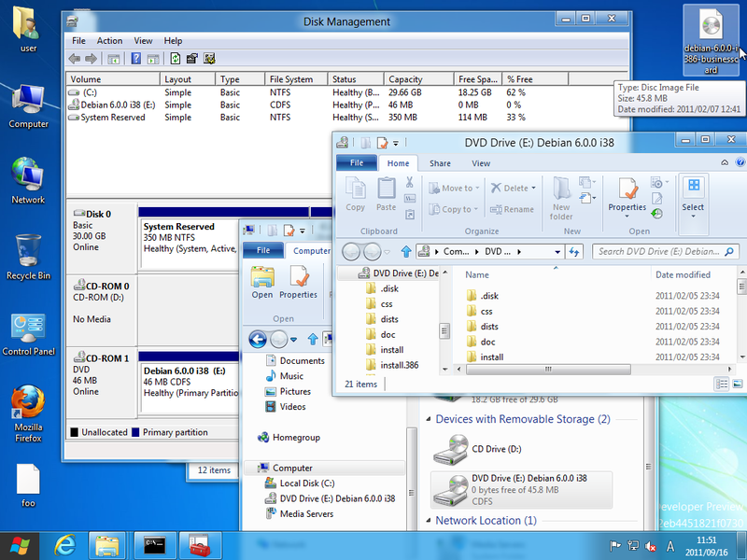Image resolution: width=747 pixels, height=560 pixels.
Task: Open the Properties dropdown in DVD Drive ribbon
Action: pyautogui.click(x=627, y=217)
